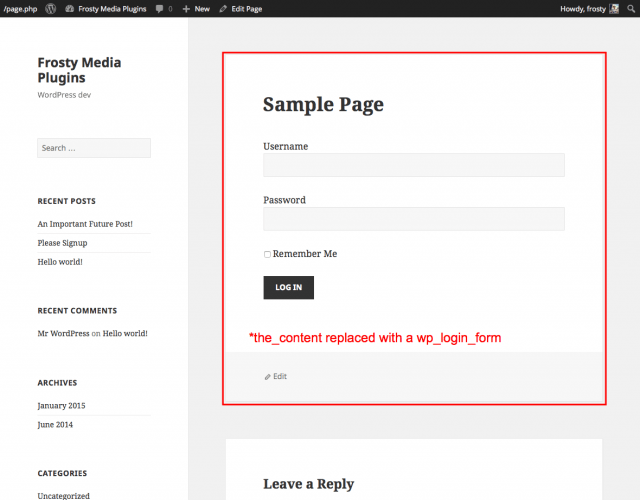Image resolution: width=640 pixels, height=500 pixels.
Task: Click the frosty user avatar
Action: tap(615, 8)
